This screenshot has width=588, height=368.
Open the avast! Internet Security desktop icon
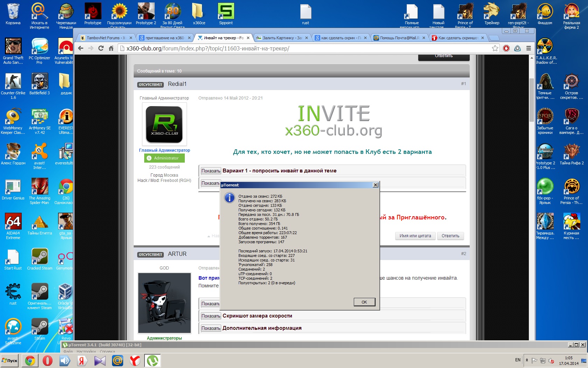(x=40, y=156)
